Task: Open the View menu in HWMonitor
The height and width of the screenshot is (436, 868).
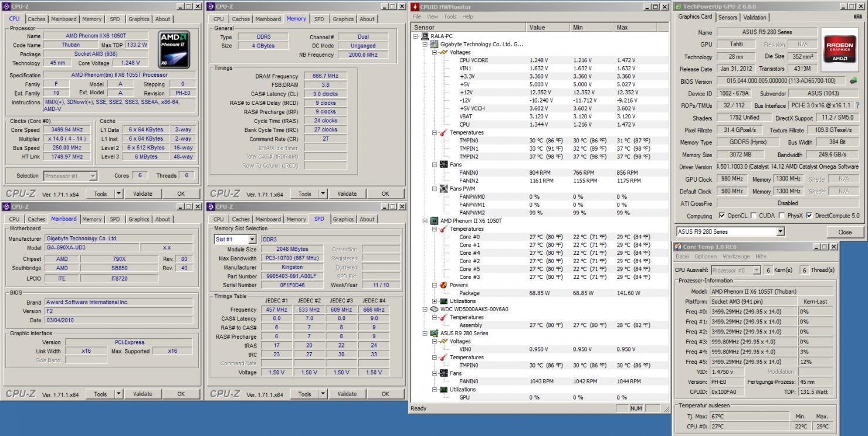Action: pos(432,16)
